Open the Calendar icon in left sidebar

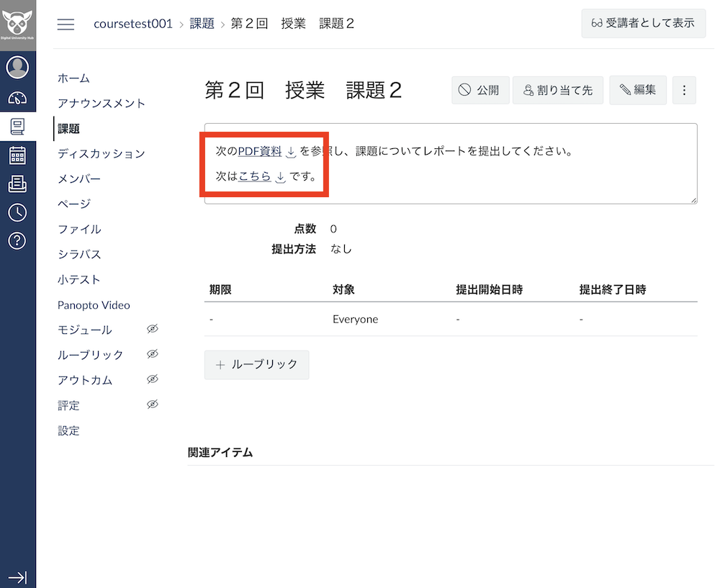click(x=17, y=154)
